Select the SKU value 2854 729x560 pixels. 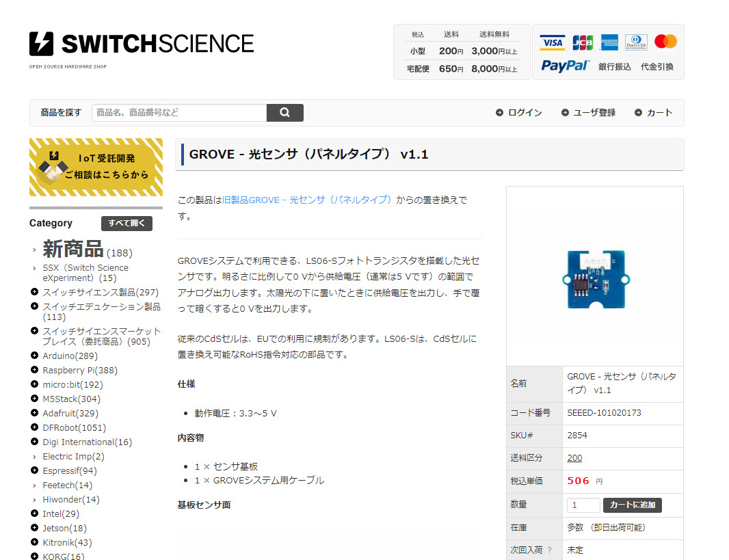pos(577,436)
